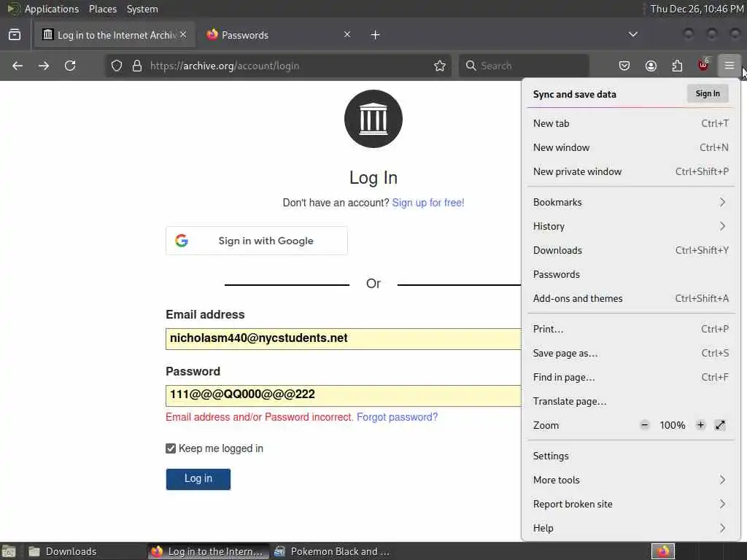Screen dimensions: 747x560
Task: Click the blue Log in button
Action: [198, 479]
